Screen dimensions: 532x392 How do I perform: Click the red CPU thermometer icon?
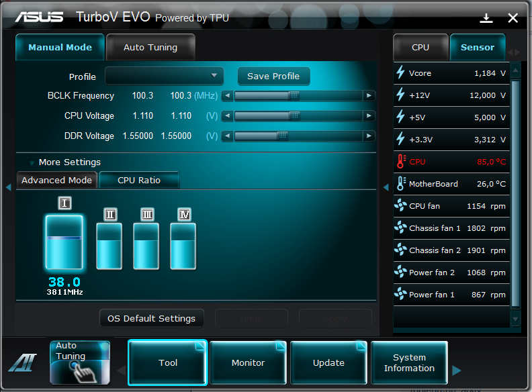point(401,161)
